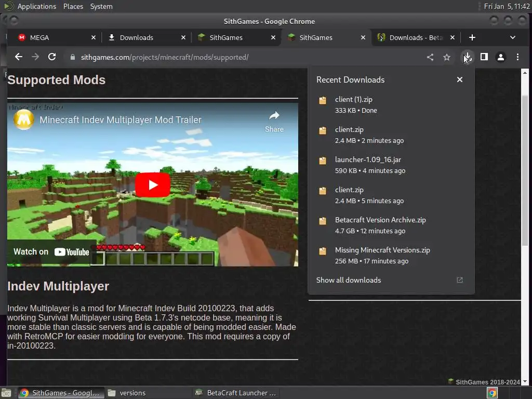The image size is (532, 399).
Task: Click the forward navigation arrow
Action: point(35,57)
